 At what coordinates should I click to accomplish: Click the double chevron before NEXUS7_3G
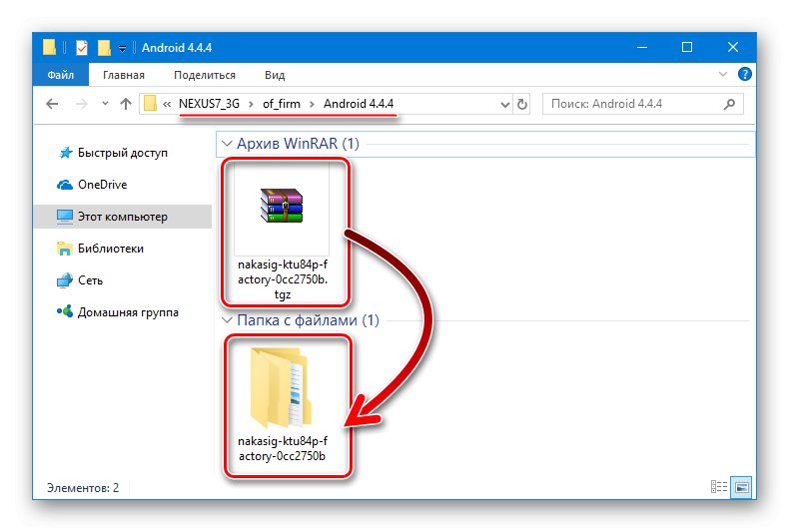pos(167,104)
